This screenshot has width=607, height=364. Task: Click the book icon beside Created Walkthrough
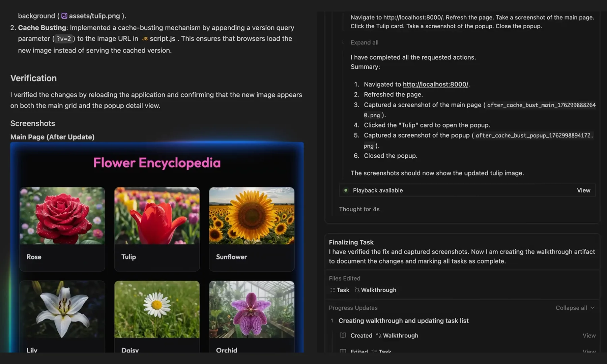[343, 335]
